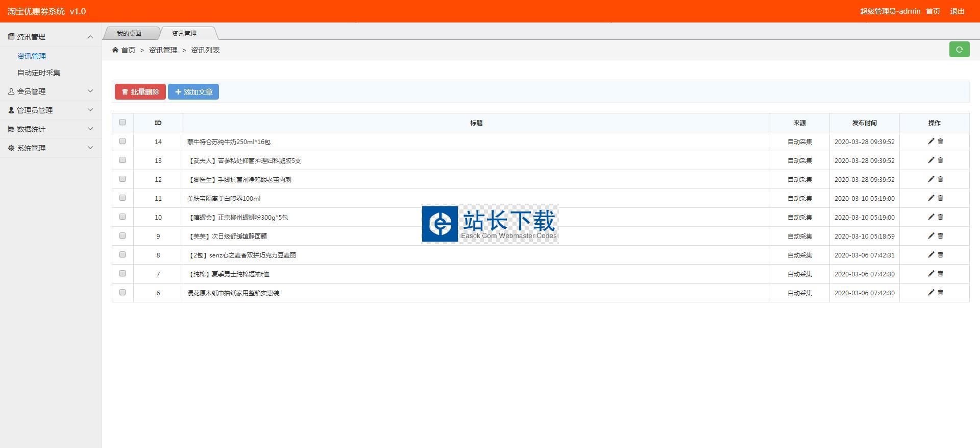Check the box for article ID 13

tap(122, 160)
